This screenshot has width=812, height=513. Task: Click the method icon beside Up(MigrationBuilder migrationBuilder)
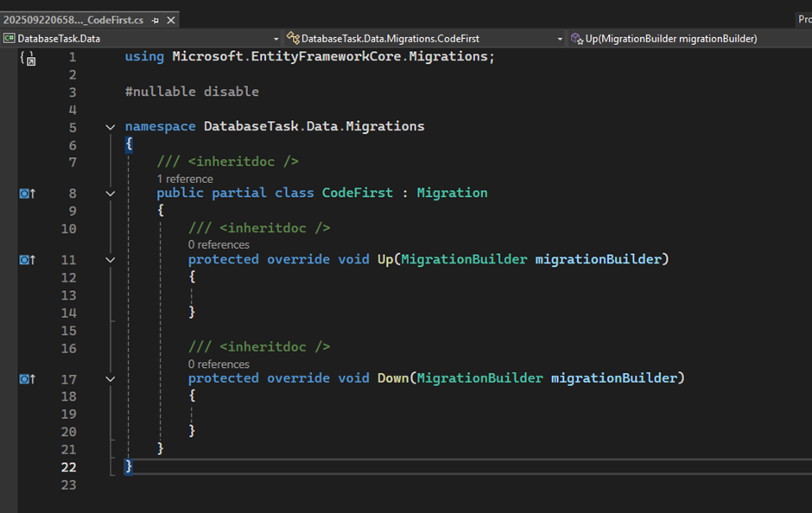point(577,39)
